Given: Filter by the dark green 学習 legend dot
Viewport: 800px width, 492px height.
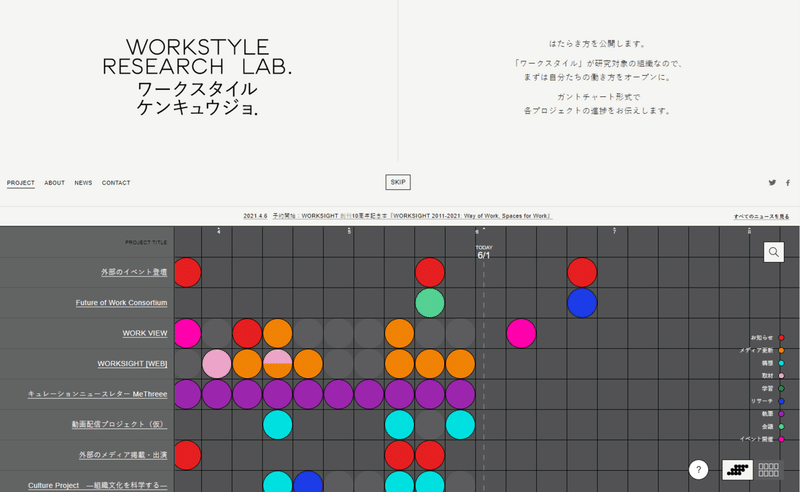Looking at the screenshot, I should pos(781,388).
